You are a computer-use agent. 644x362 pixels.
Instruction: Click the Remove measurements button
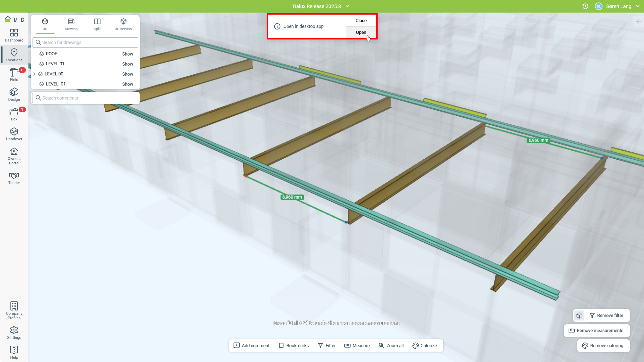click(x=597, y=331)
